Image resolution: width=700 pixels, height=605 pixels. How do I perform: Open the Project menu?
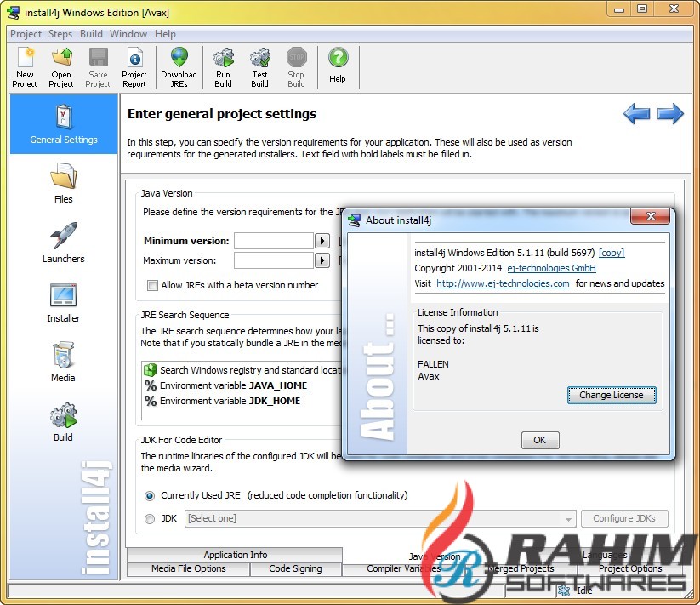pyautogui.click(x=26, y=34)
